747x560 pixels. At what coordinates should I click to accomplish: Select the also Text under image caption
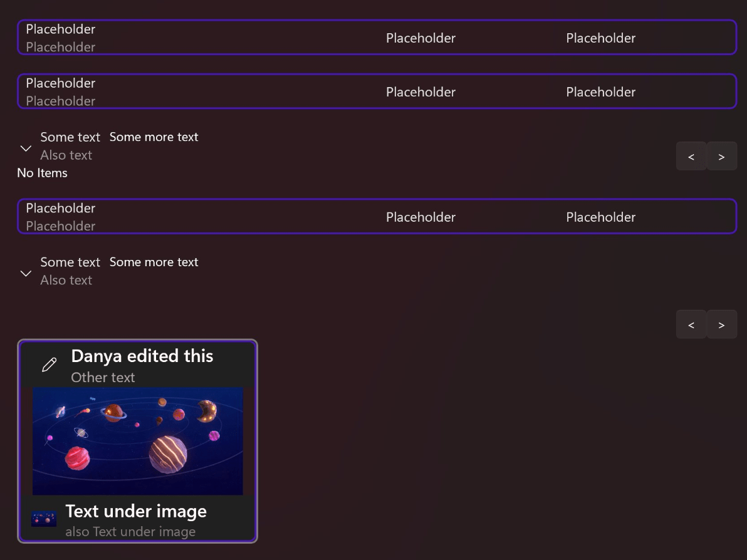pos(130,532)
